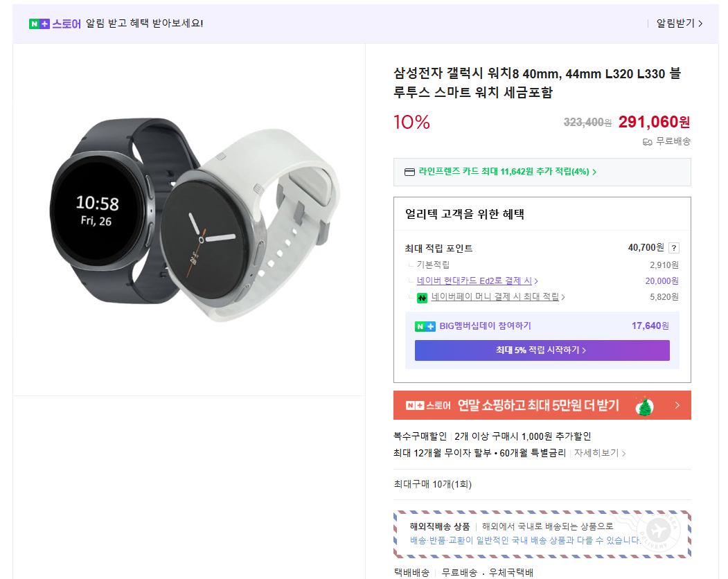This screenshot has height=579, width=728.
Task: Click the 연말 쇼핑하고 최대 5만원 더 받기 banner
Action: coord(538,405)
